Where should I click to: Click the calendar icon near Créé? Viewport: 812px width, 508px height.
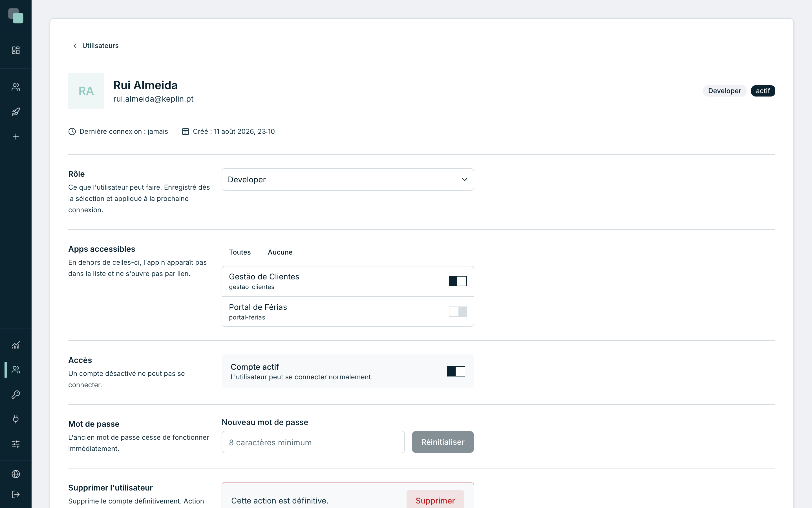click(186, 131)
